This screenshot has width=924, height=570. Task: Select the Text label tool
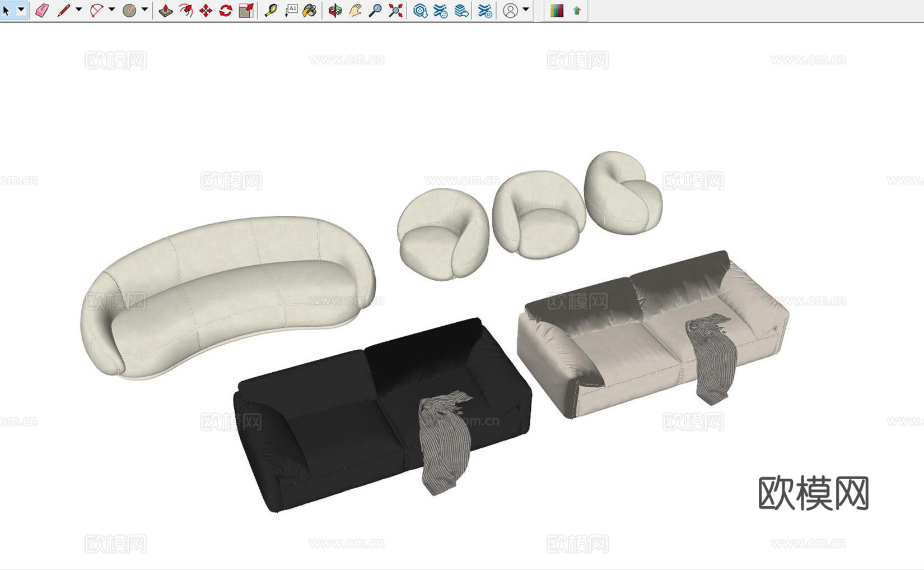(x=291, y=10)
